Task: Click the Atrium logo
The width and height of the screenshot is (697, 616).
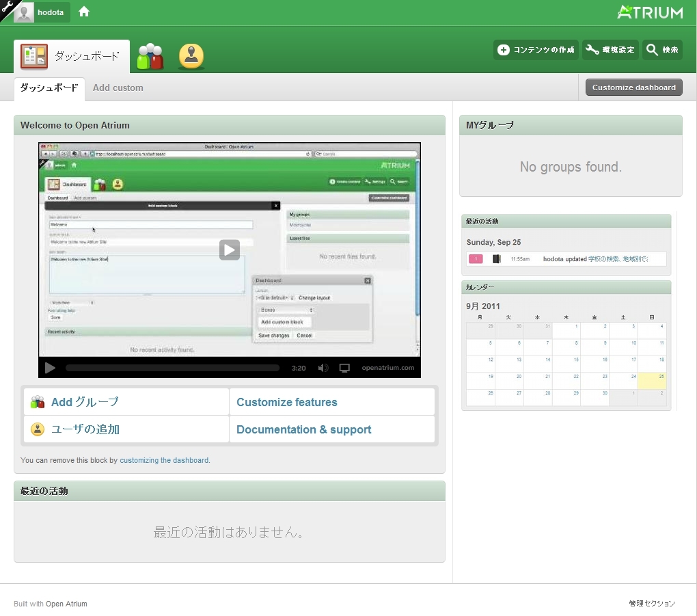Action: click(x=650, y=12)
